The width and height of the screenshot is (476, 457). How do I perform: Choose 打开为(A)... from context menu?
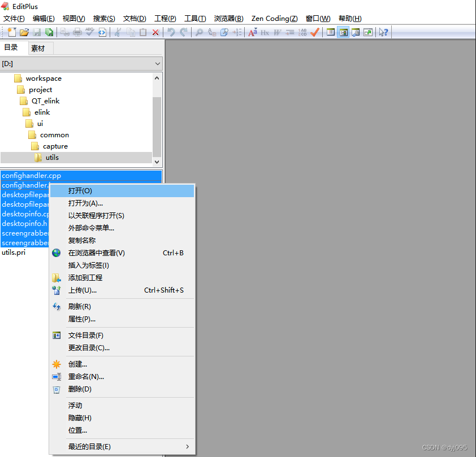pyautogui.click(x=122, y=203)
